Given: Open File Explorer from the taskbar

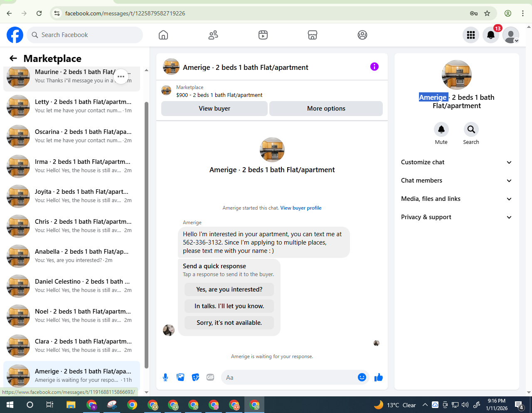Looking at the screenshot, I should click(x=71, y=405).
